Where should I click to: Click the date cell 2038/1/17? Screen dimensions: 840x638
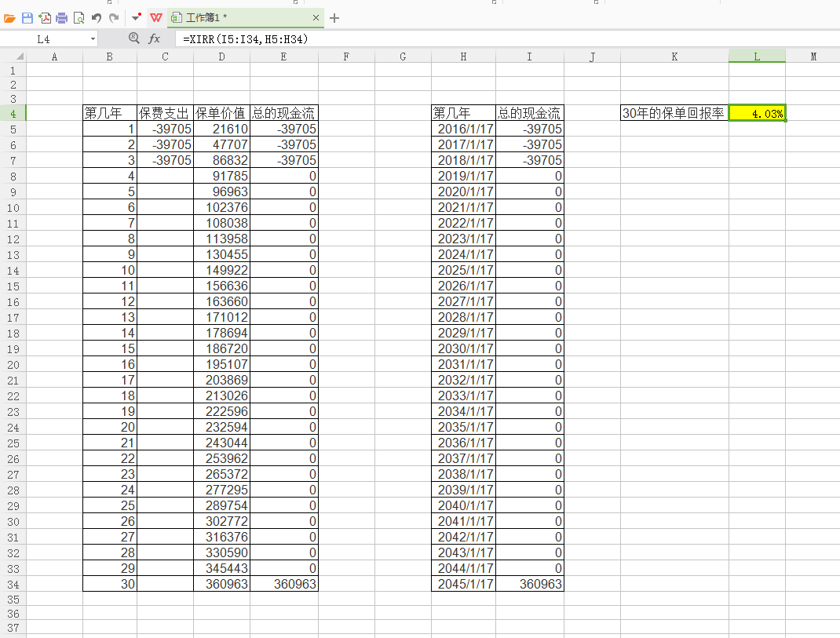[463, 474]
